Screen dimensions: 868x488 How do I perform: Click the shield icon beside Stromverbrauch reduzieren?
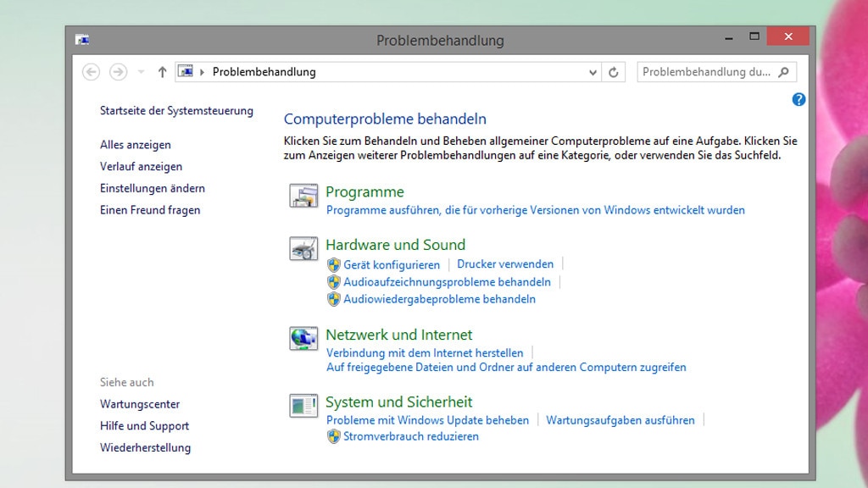tap(333, 436)
